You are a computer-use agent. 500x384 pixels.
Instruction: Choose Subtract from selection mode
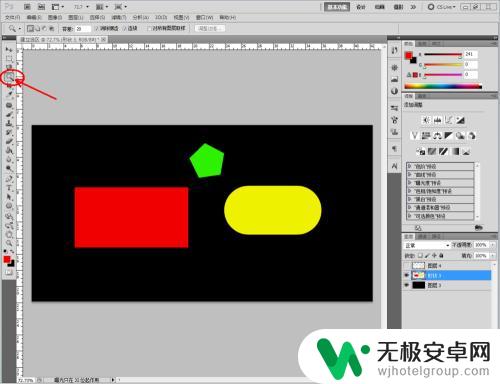pos(45,29)
